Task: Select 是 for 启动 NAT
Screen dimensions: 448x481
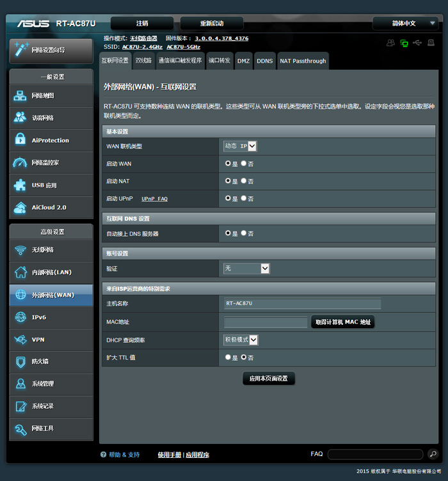Action: tap(228, 180)
